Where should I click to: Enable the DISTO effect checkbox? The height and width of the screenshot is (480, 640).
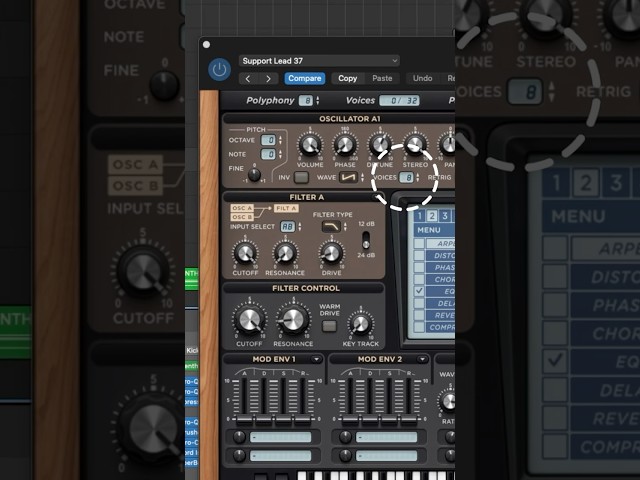pos(419,255)
